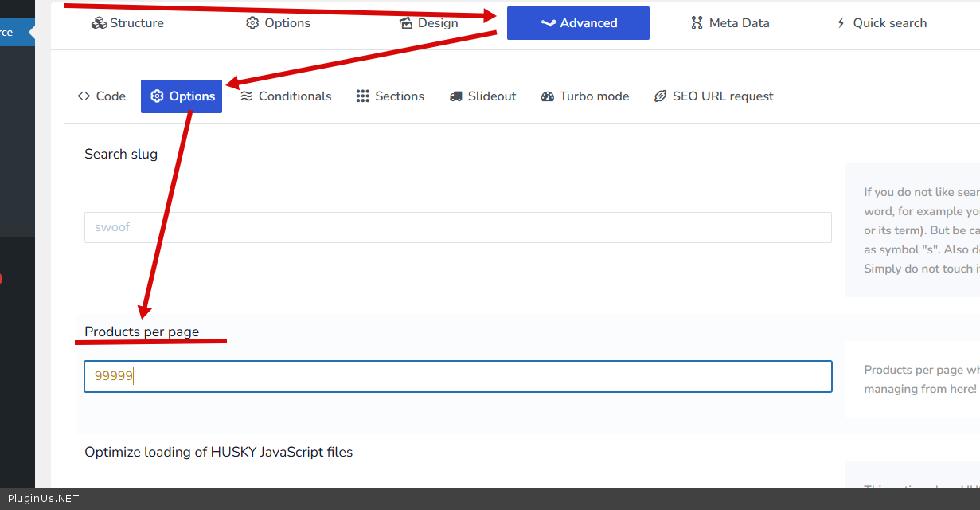Focus the Search slug input field
Viewport: 980px width, 510px height.
pos(458,227)
